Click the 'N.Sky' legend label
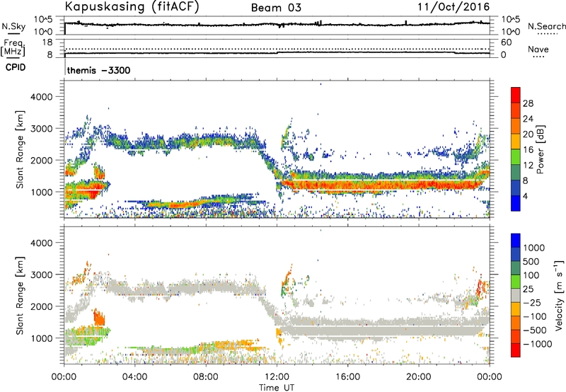The height and width of the screenshot is (392, 566). pyautogui.click(x=13, y=26)
